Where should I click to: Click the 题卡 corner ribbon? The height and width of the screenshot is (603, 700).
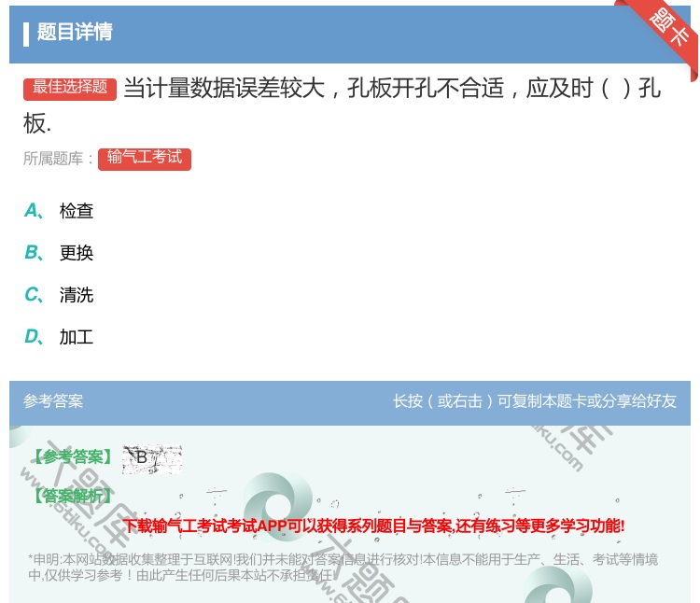tap(667, 30)
